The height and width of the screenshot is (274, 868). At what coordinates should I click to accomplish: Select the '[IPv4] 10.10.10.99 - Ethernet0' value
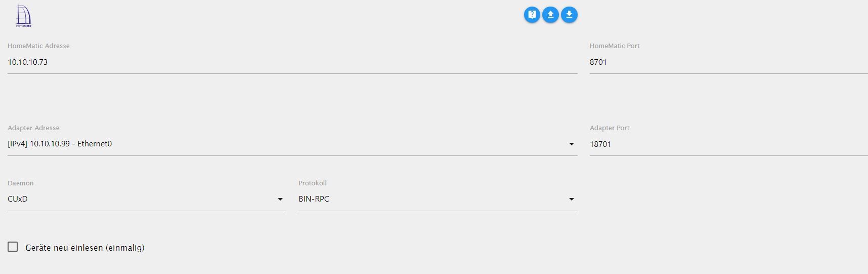60,144
